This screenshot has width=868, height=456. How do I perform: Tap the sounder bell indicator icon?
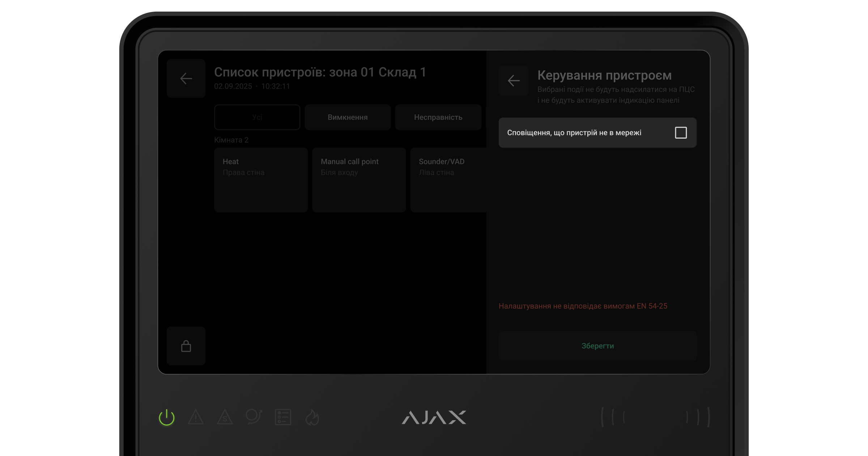point(254,417)
